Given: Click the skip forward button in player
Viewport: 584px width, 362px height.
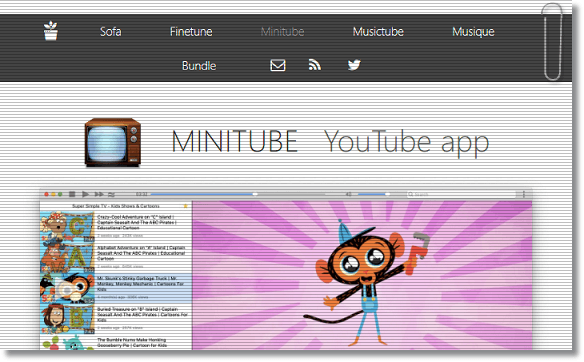Looking at the screenshot, I should click(x=99, y=194).
